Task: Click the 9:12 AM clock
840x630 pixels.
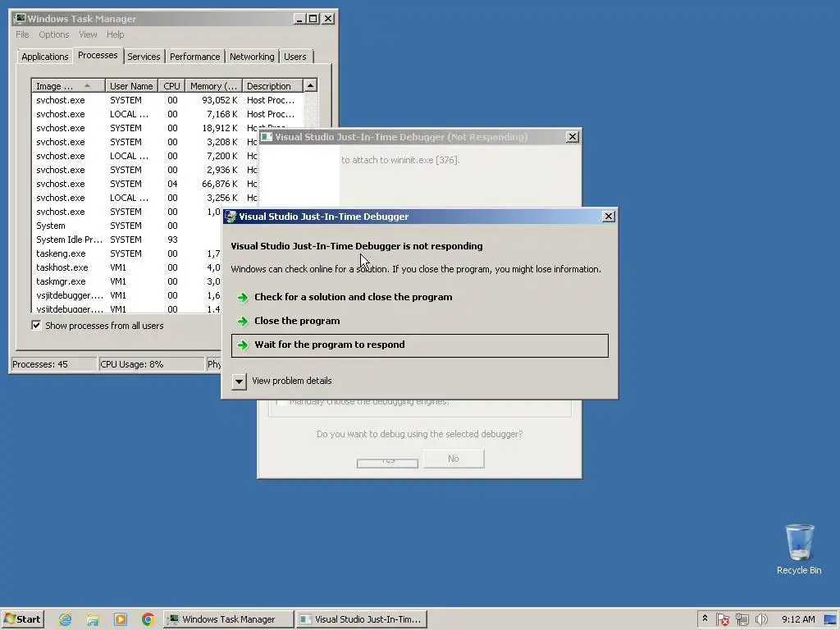Action: point(798,619)
